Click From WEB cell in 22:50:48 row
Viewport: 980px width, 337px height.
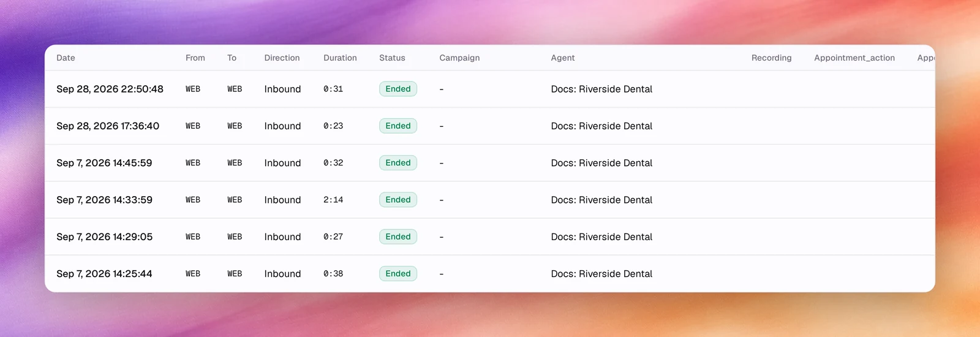[x=193, y=89]
